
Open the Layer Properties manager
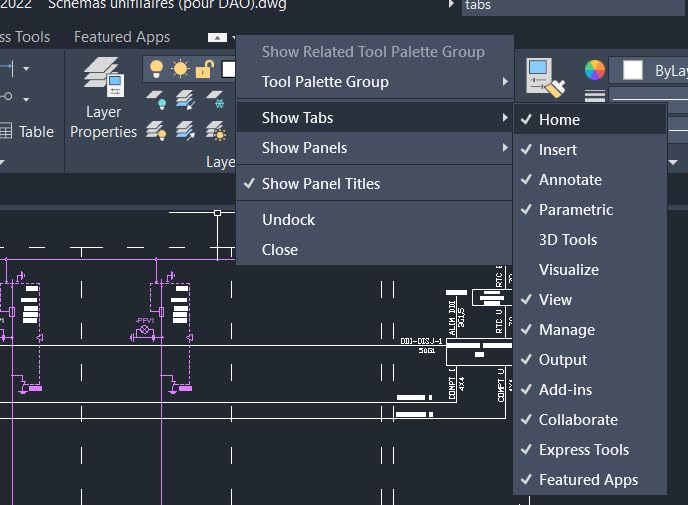(x=103, y=98)
